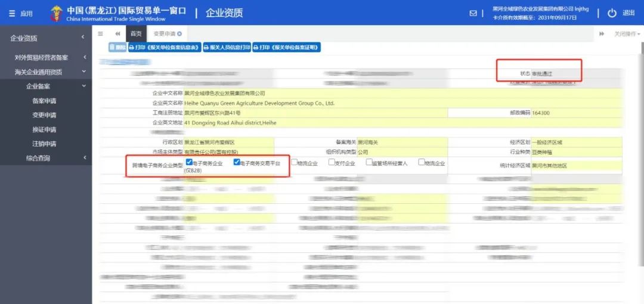Click the Single Window emblem logo
Screen dimensions: 644x304
[x=56, y=13]
